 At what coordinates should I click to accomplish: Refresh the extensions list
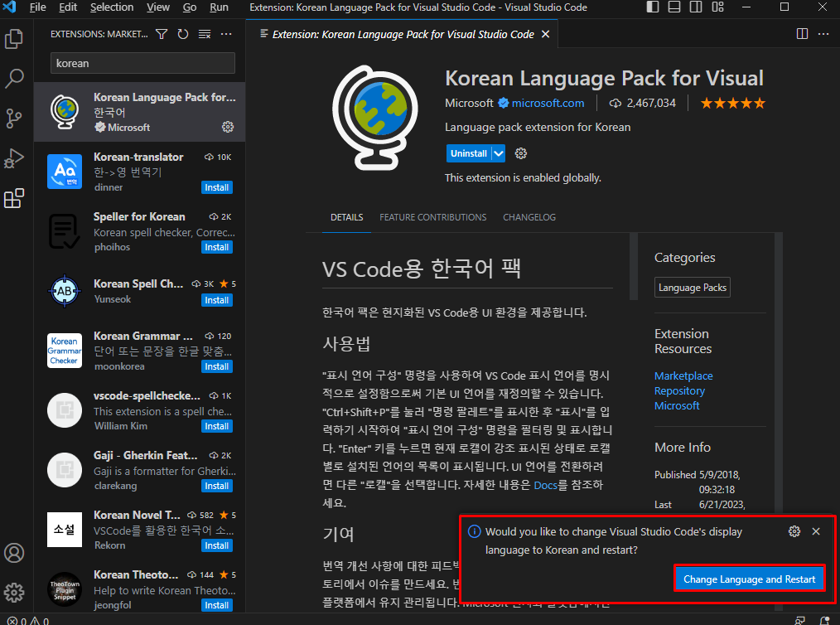(183, 34)
